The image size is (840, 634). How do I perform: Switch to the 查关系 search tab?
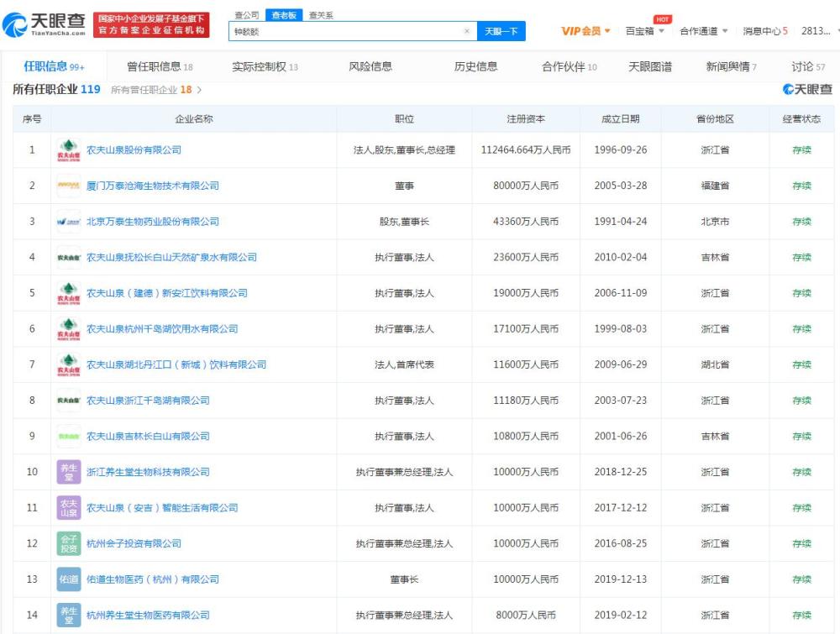(x=321, y=15)
